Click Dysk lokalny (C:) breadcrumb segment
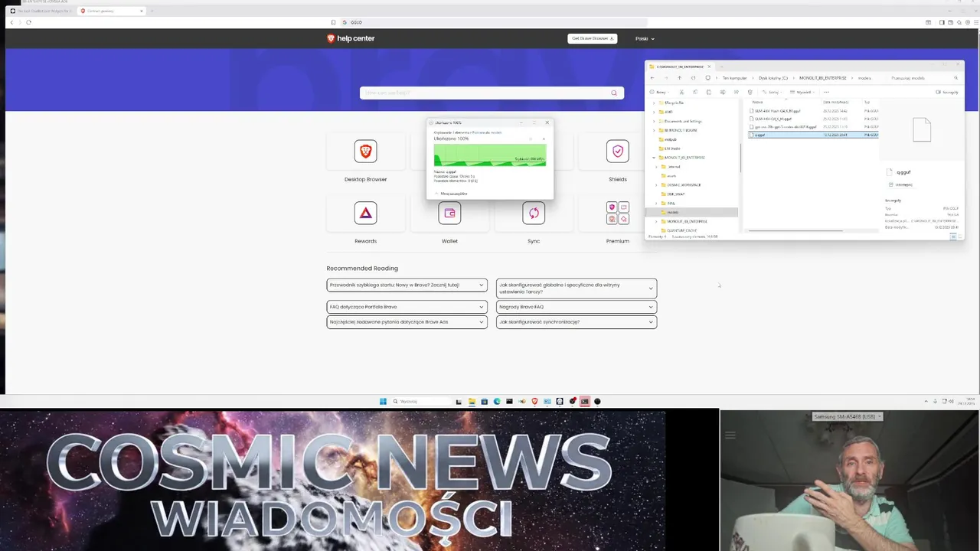The width and height of the screenshot is (980, 551). click(x=773, y=78)
